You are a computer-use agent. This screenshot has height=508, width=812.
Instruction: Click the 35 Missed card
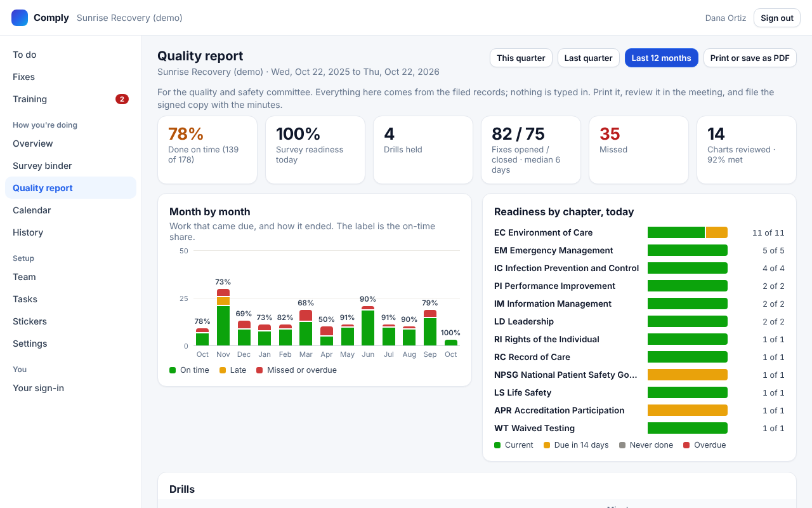click(x=639, y=150)
